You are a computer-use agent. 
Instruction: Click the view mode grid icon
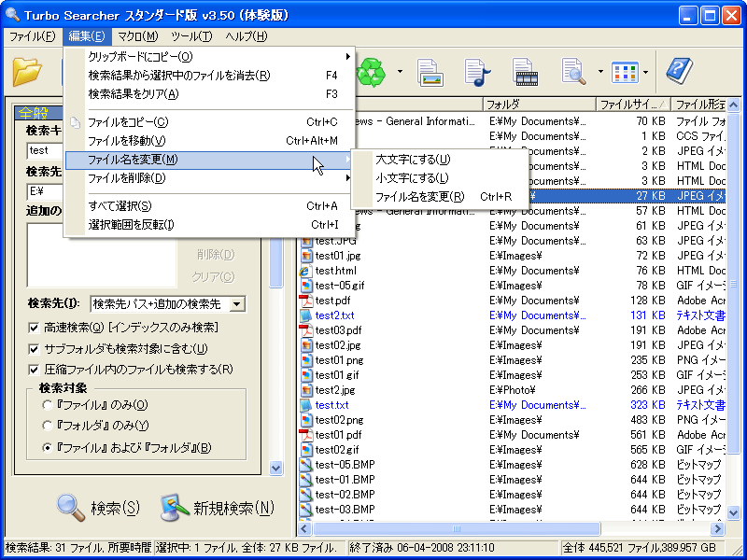pyautogui.click(x=625, y=73)
